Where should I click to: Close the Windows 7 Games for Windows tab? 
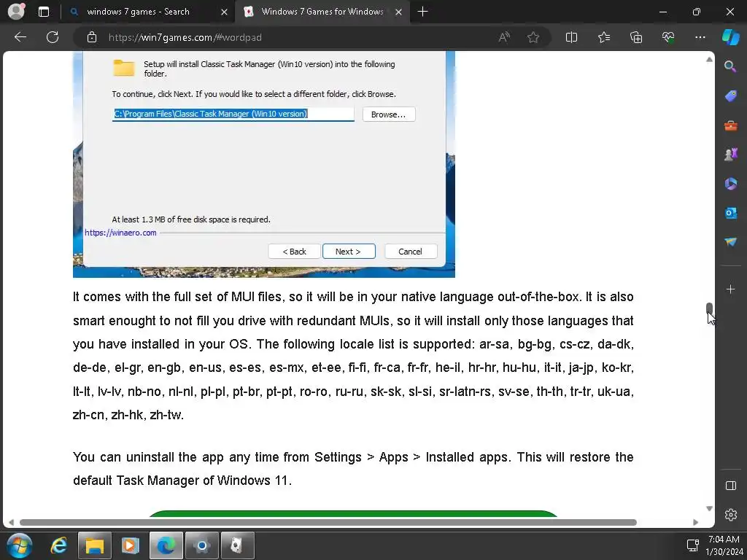pyautogui.click(x=399, y=12)
